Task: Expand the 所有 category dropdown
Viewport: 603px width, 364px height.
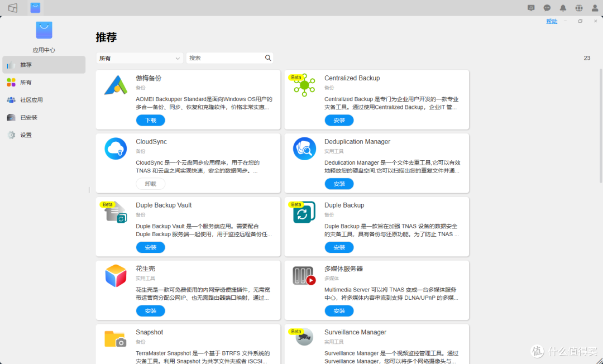Action: [140, 58]
